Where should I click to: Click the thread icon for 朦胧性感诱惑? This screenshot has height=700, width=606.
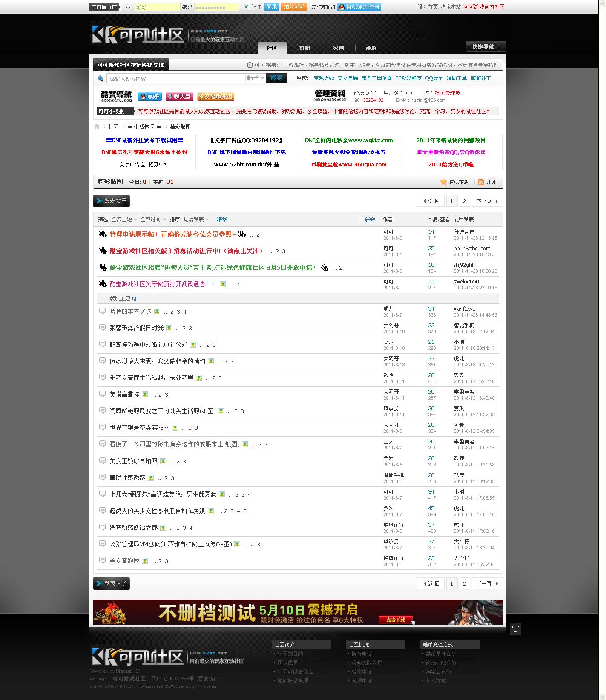102,477
